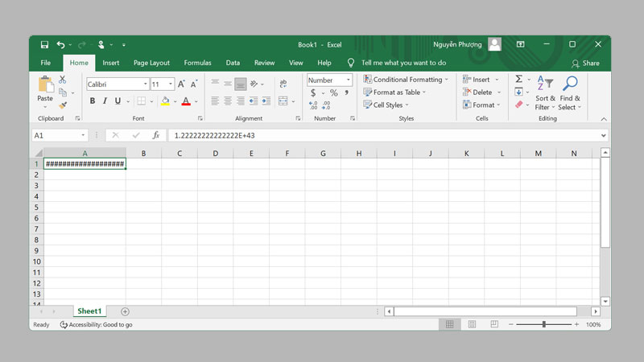Switch to the Data tab
Screen dimensions: 644x362
[x=233, y=63]
